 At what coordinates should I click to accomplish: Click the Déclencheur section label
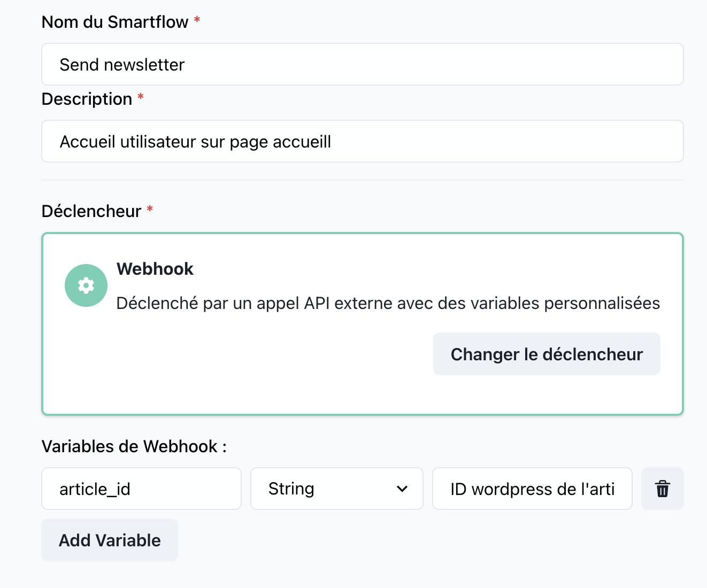click(x=91, y=211)
